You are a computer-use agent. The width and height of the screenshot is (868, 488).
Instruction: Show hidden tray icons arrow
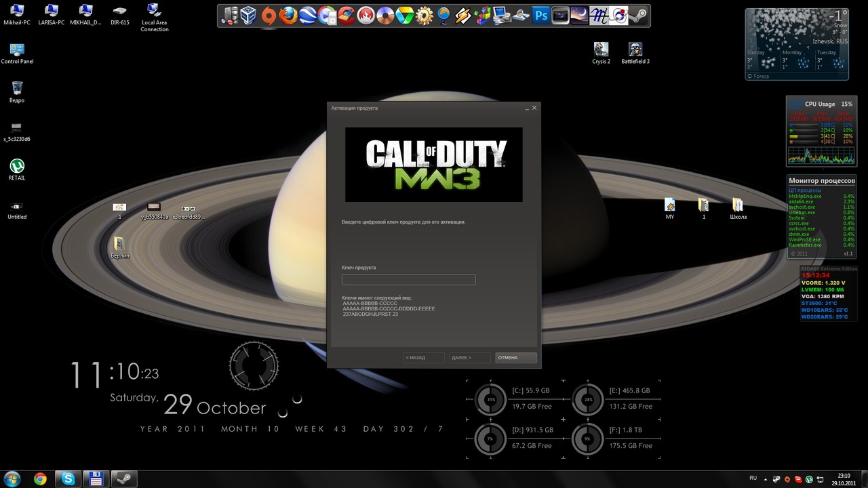tap(766, 479)
